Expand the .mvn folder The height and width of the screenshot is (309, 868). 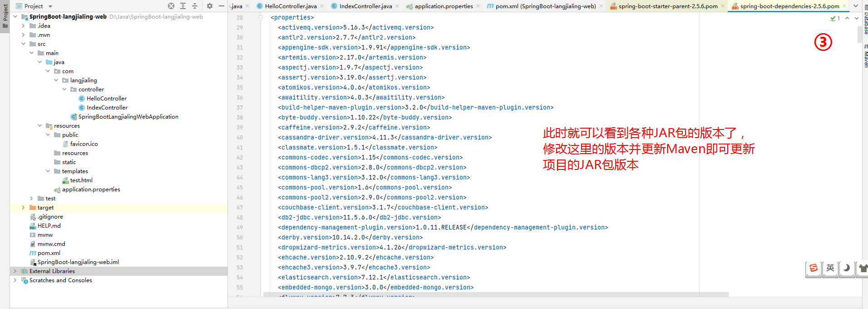click(23, 35)
